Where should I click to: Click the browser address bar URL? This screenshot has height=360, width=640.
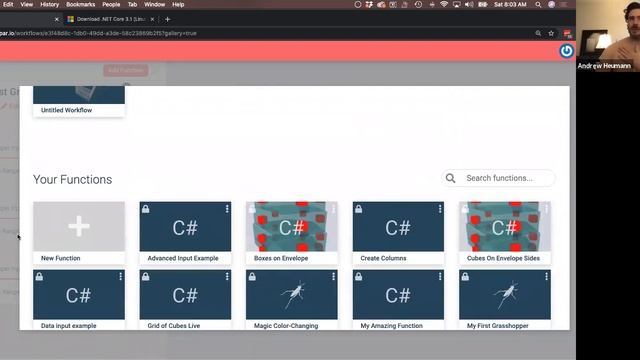98,33
